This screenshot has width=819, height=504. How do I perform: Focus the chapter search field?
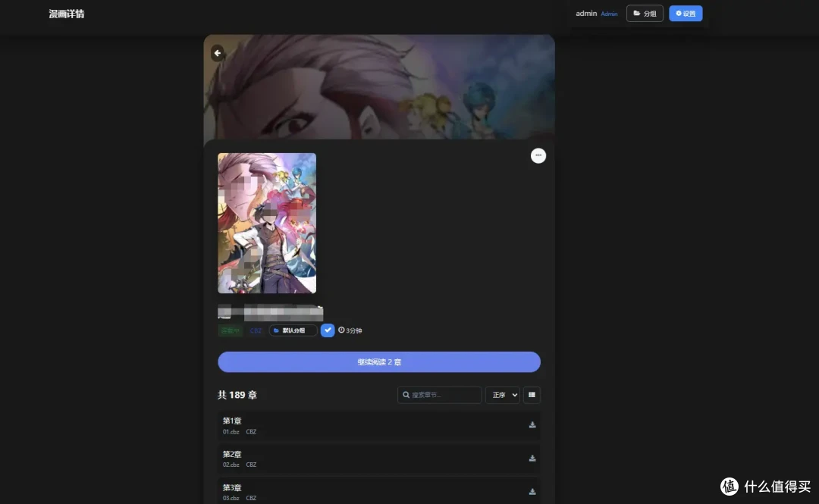439,395
